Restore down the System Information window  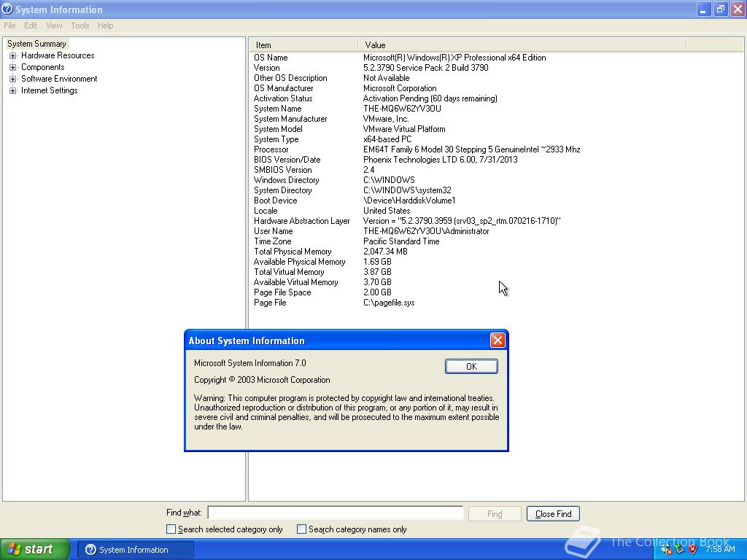point(720,9)
